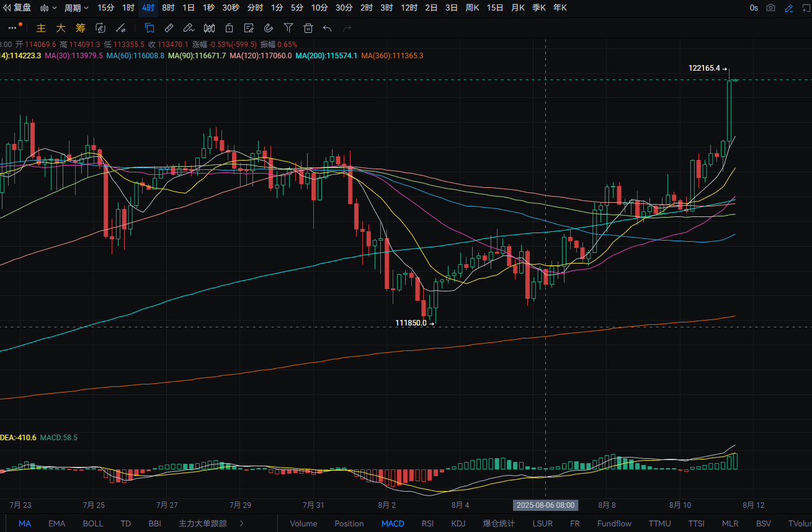The image size is (812, 532).
Task: Click the blue brush color tool
Action: click(x=789, y=8)
